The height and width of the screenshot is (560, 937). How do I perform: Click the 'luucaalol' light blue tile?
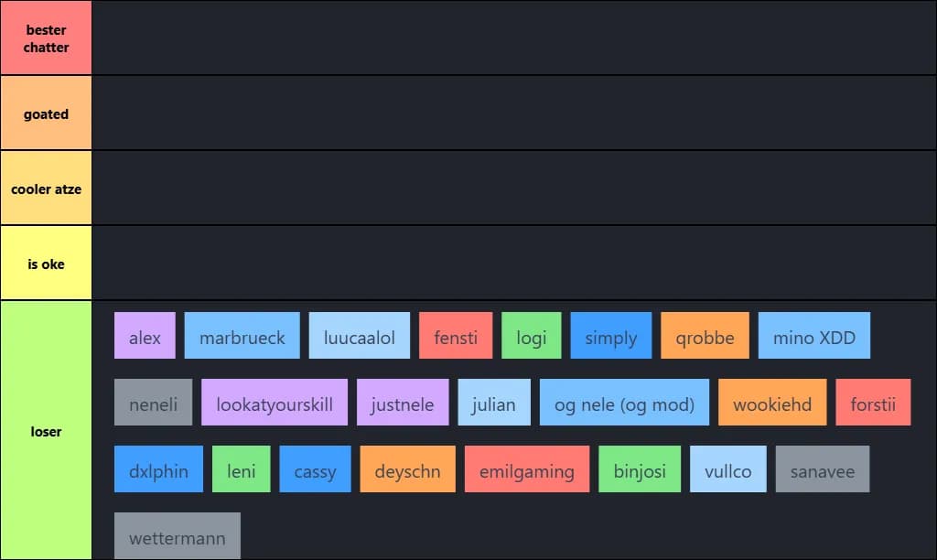[x=360, y=336]
